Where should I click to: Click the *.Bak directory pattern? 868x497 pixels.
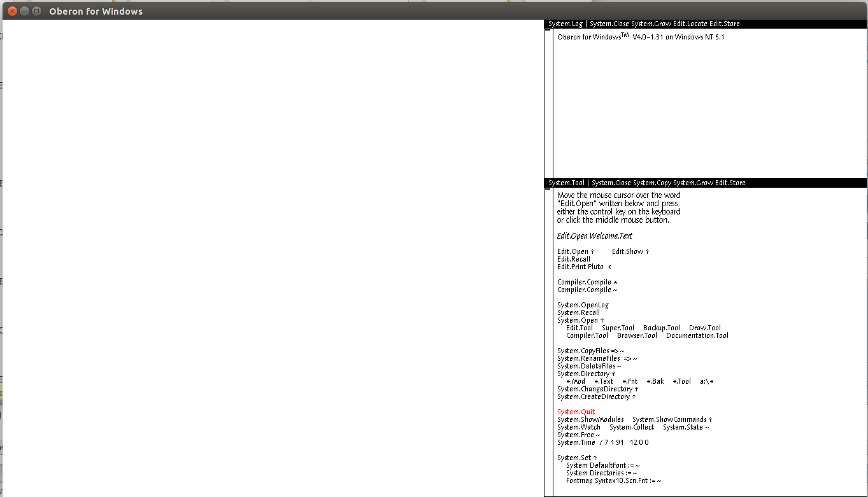coord(655,382)
